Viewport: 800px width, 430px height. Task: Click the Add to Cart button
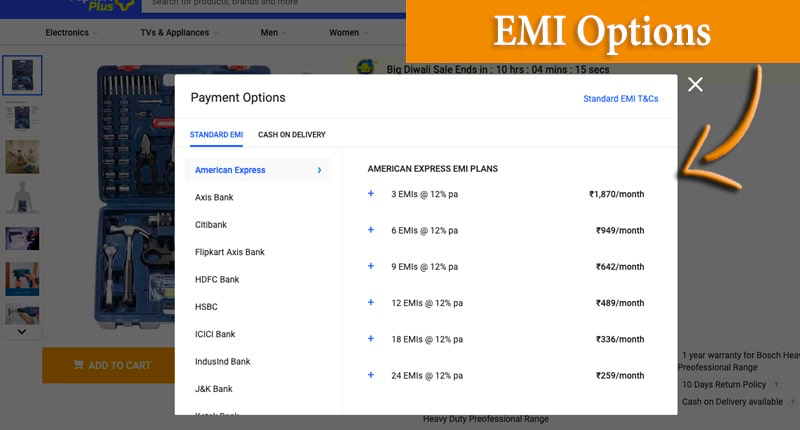(x=109, y=365)
